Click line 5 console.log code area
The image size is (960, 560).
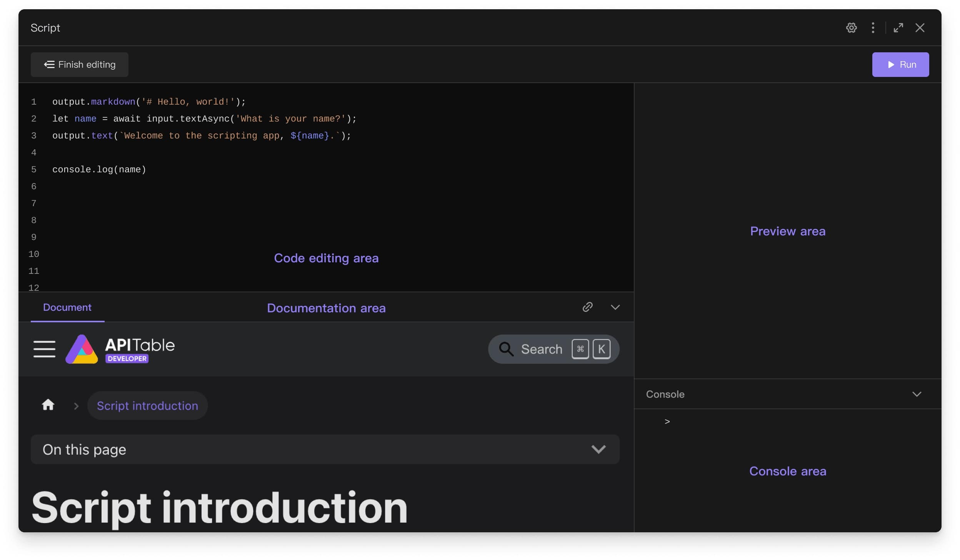tap(100, 170)
